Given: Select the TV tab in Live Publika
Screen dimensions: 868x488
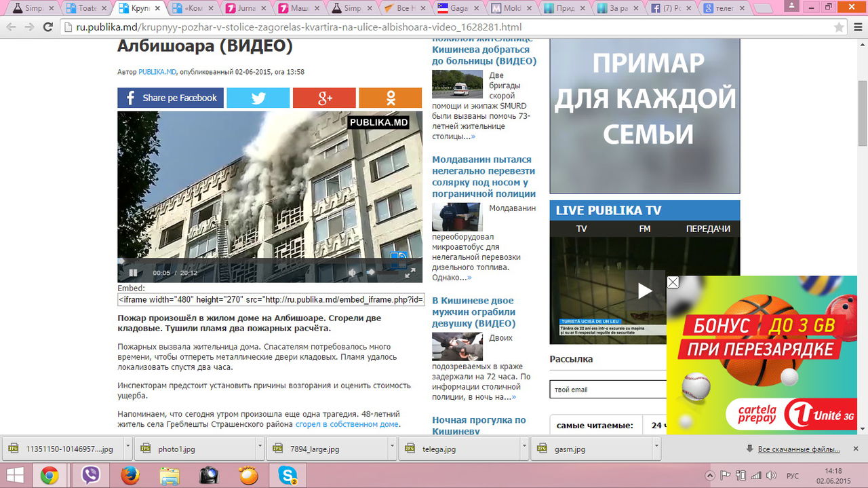Looking at the screenshot, I should [x=581, y=229].
